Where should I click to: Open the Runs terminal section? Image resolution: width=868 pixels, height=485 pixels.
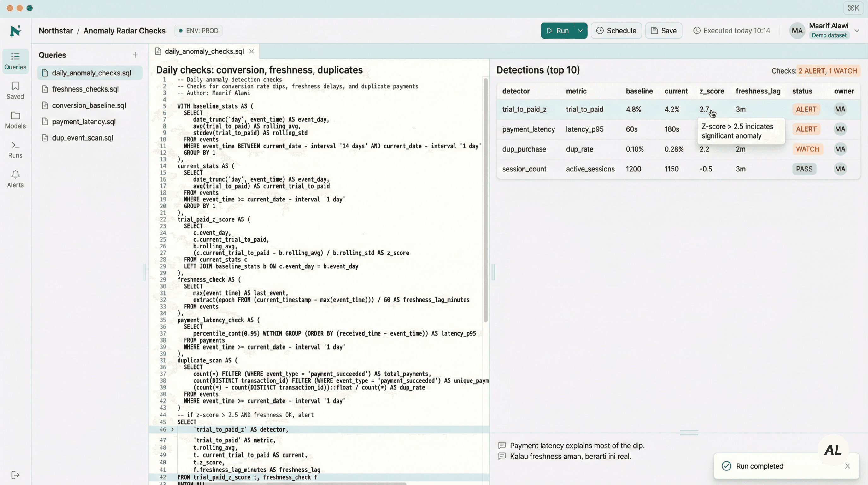tap(15, 149)
